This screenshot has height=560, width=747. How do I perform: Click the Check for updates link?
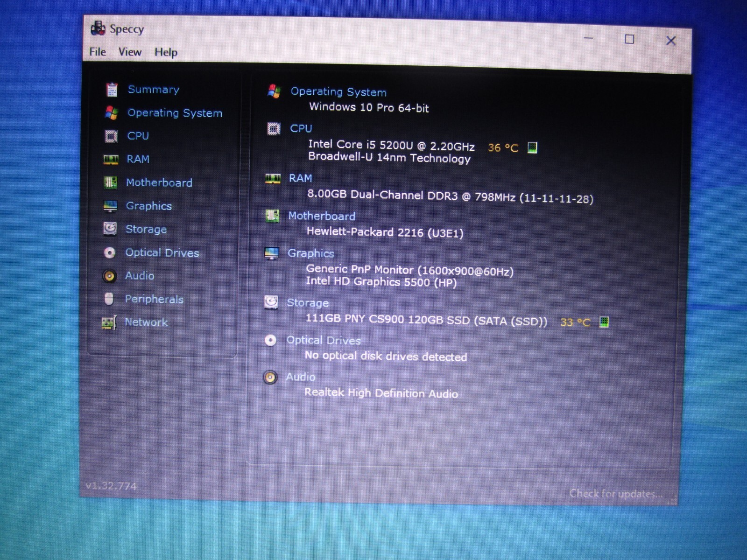(x=616, y=494)
